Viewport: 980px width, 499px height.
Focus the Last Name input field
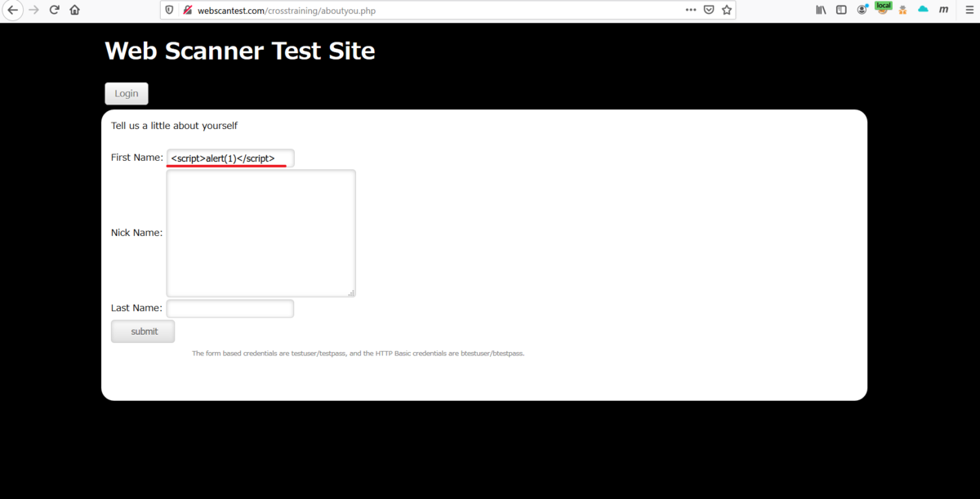click(x=230, y=308)
